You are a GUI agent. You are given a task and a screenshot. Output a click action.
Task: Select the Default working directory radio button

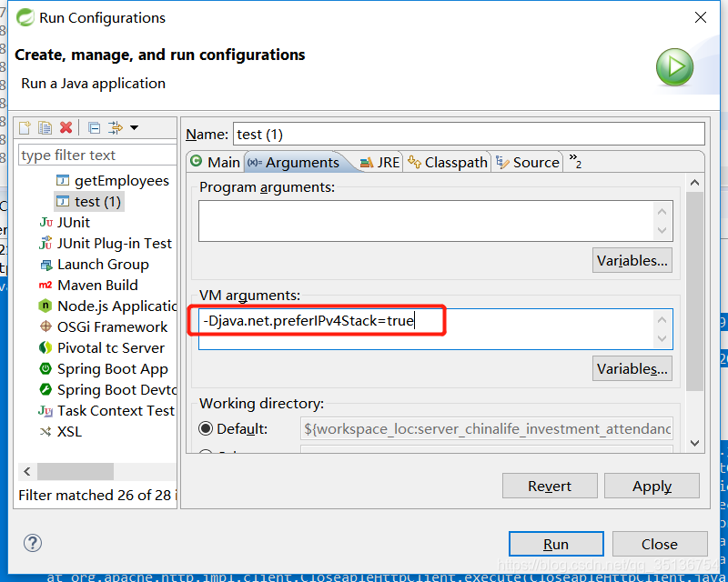[x=206, y=428]
